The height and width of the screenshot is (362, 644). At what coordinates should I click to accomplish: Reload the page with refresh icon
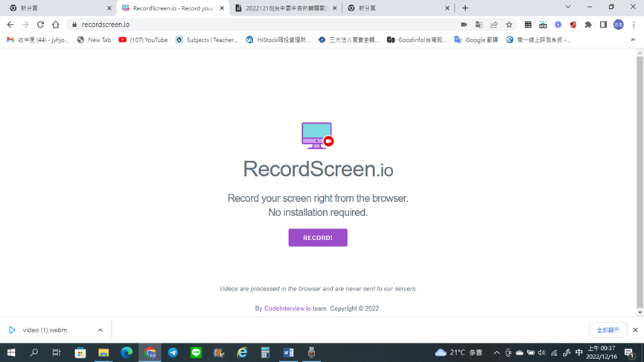[x=40, y=25]
